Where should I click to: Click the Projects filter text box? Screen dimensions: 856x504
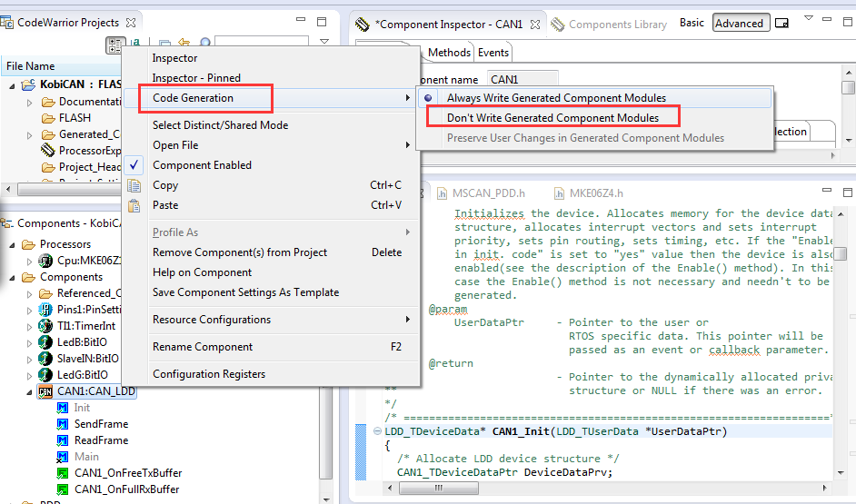(262, 42)
